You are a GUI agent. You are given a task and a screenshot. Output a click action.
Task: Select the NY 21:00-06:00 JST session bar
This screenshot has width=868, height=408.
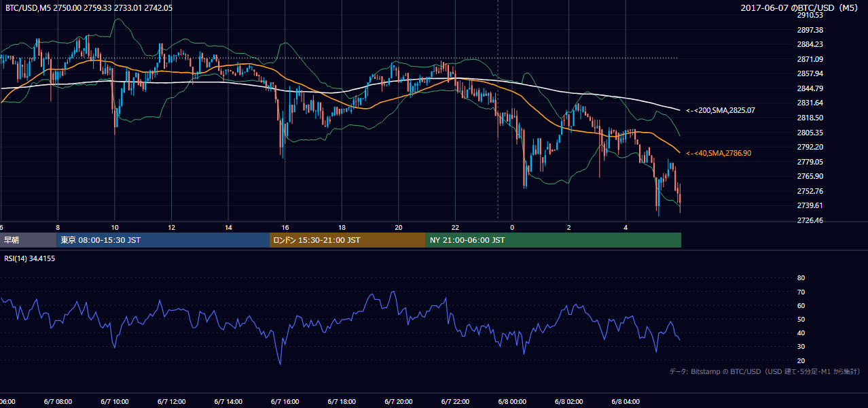[x=554, y=240]
